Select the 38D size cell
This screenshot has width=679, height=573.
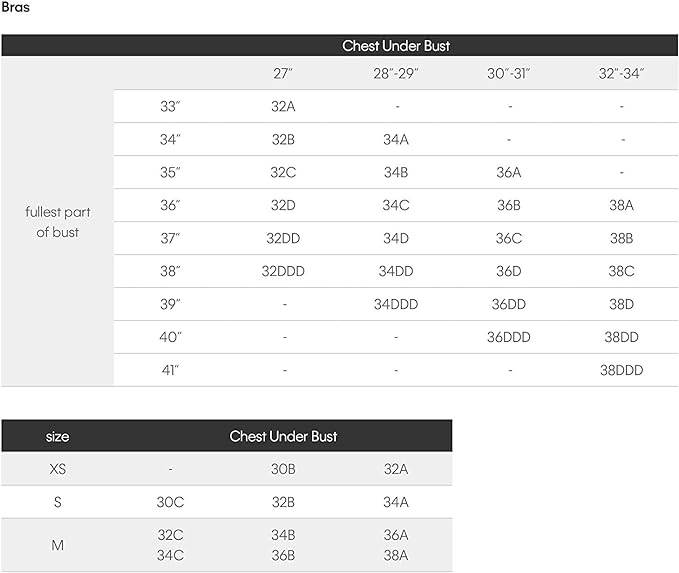tap(621, 304)
